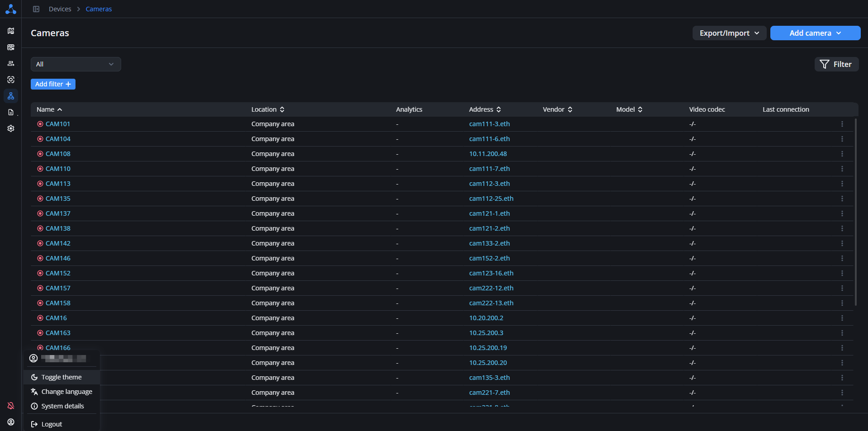Collapse the sidebar using the panel toggle icon
The image size is (868, 431).
pos(36,9)
